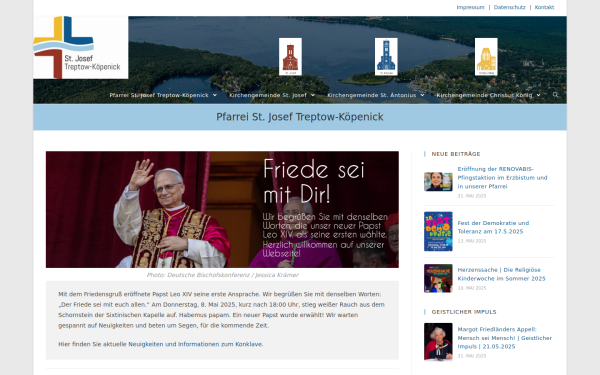Open the Kontakt link

(x=544, y=7)
